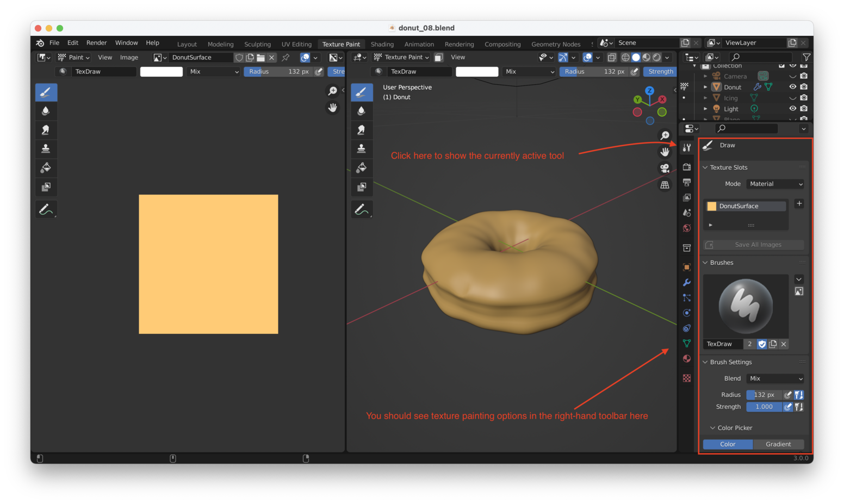This screenshot has height=504, width=844.
Task: Open the texture slot Mode dropdown
Action: click(774, 184)
